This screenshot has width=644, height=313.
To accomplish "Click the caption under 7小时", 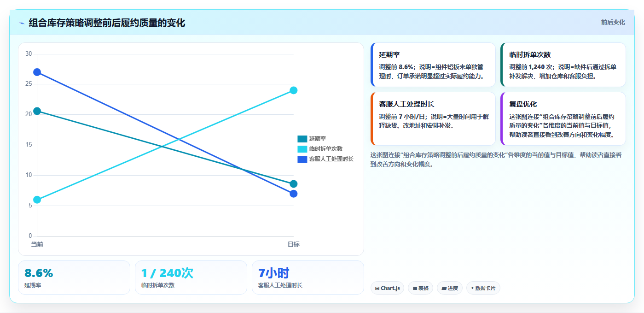I will pyautogui.click(x=280, y=285).
